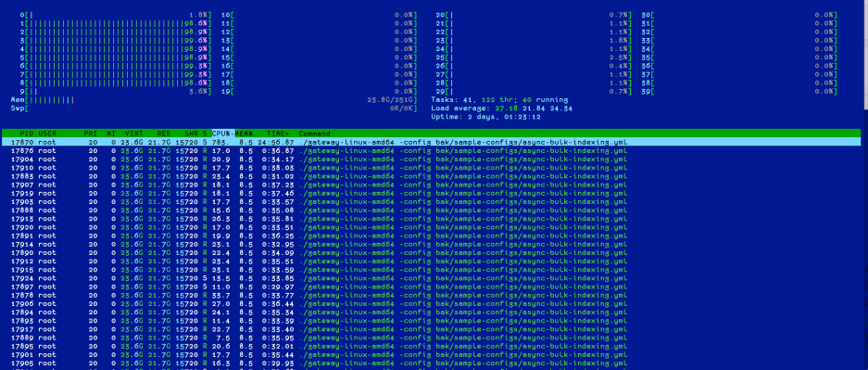
Task: Select process row with PID 17904
Action: coord(432,159)
